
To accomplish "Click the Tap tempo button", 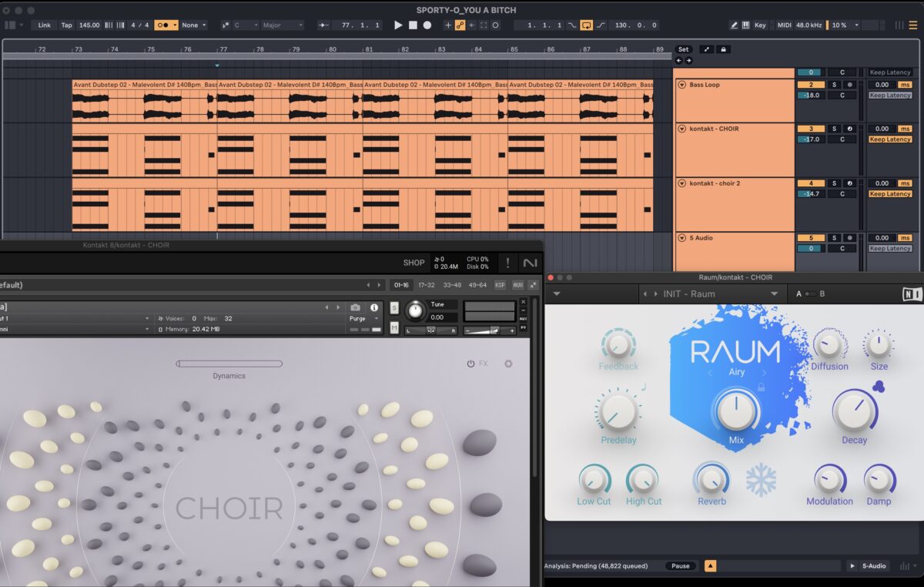I will [67, 25].
